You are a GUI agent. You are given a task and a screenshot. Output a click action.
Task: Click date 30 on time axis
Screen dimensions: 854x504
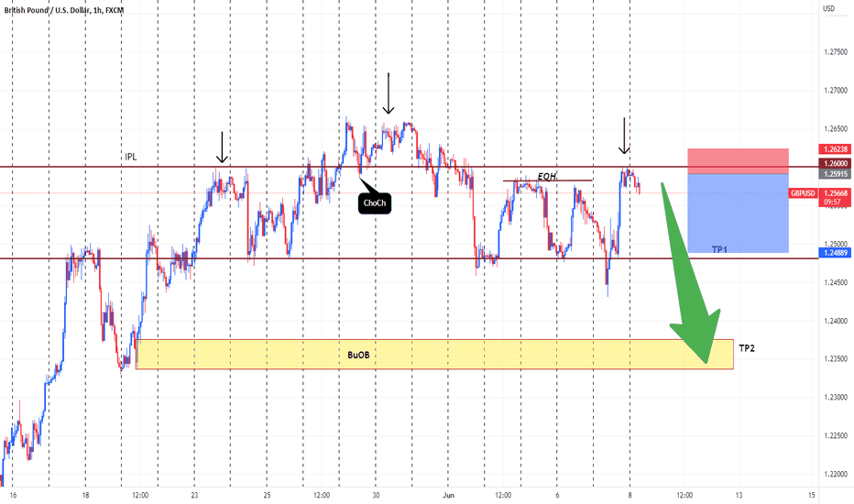coord(376,495)
